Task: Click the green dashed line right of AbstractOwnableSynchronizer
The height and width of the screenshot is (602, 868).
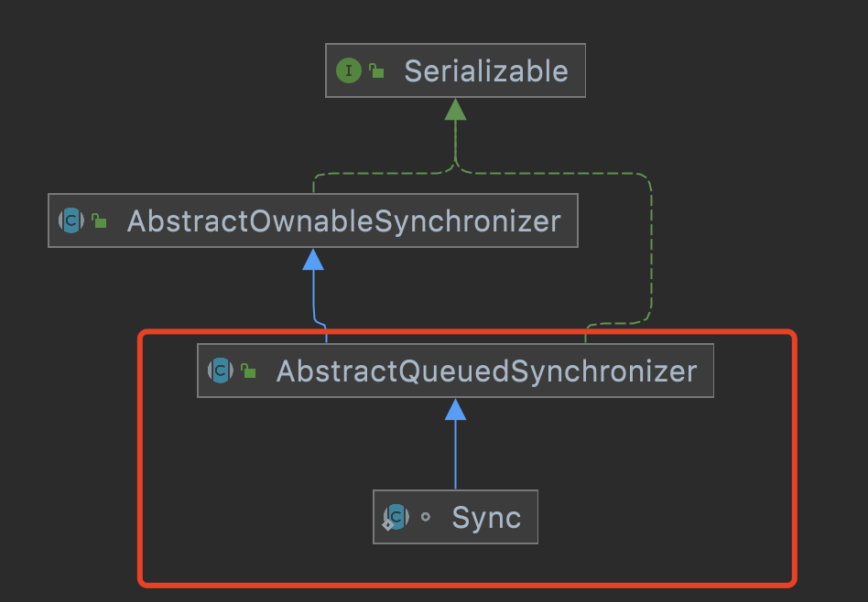Action: (651, 249)
